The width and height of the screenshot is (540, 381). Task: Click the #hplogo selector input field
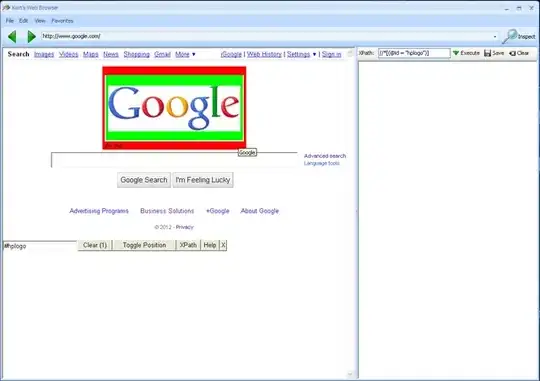click(x=40, y=246)
